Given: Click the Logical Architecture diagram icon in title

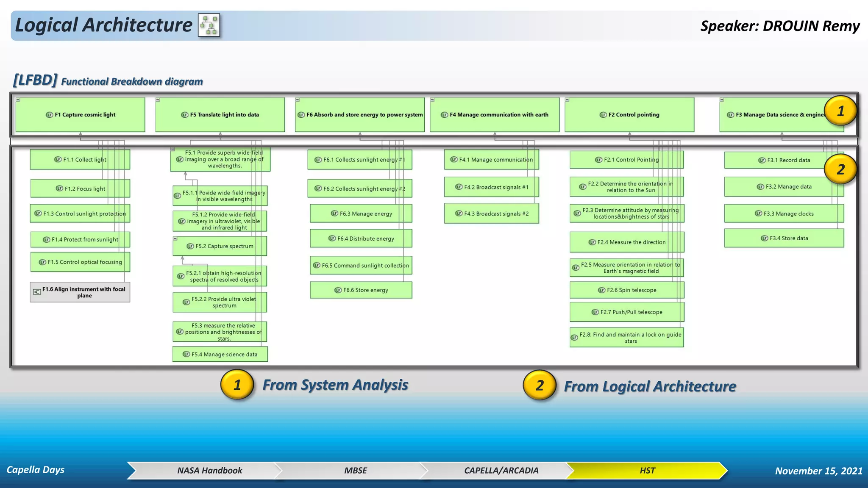Looking at the screenshot, I should [209, 25].
